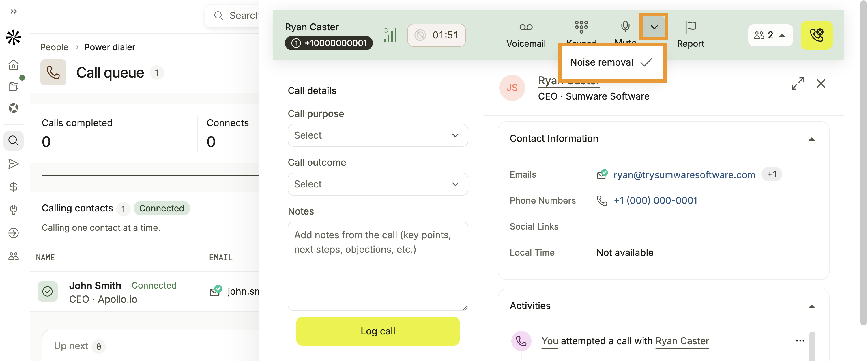Click the phone icon beside +1 (000) 000-0001
The image size is (868, 361).
click(x=602, y=201)
